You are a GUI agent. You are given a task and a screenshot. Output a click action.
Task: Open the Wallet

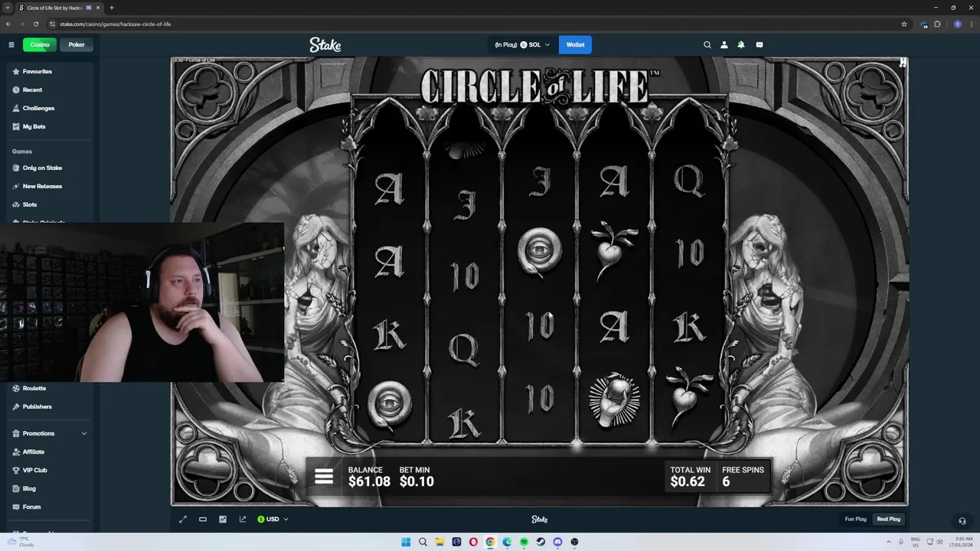pos(575,44)
